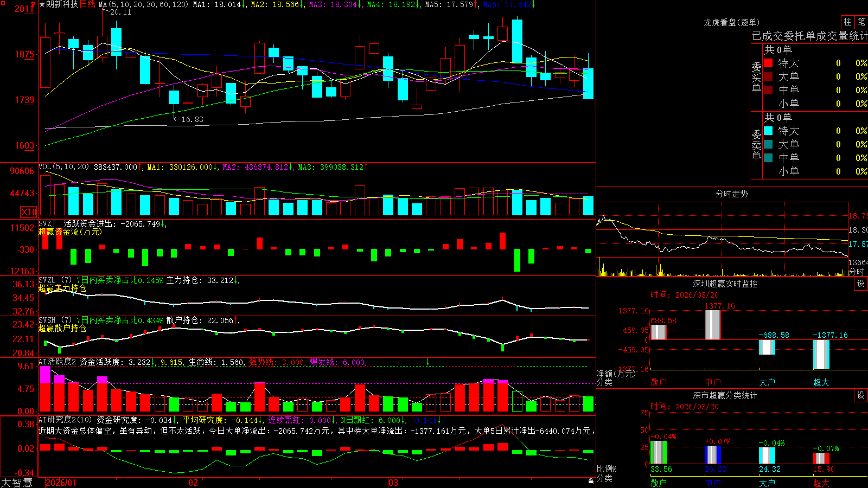Click the red question mark help icon
Viewport: 868px width, 488px height.
click(33, 5)
